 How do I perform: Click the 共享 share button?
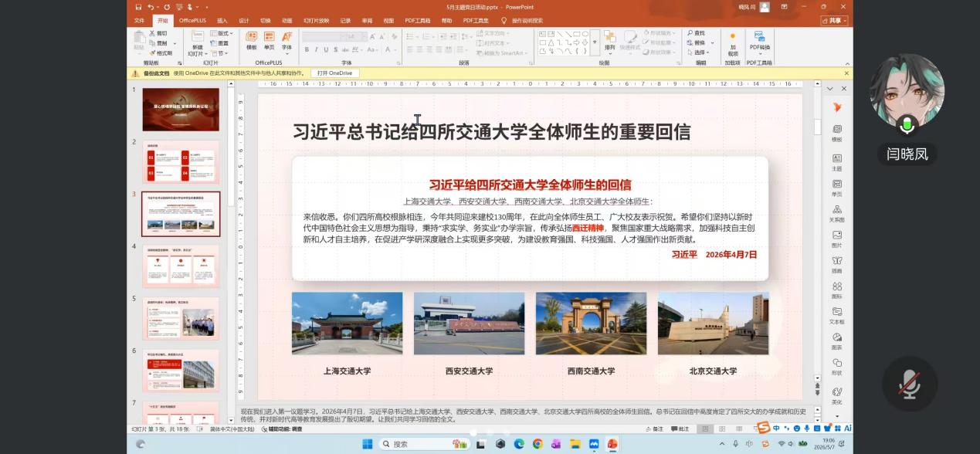[x=836, y=21]
